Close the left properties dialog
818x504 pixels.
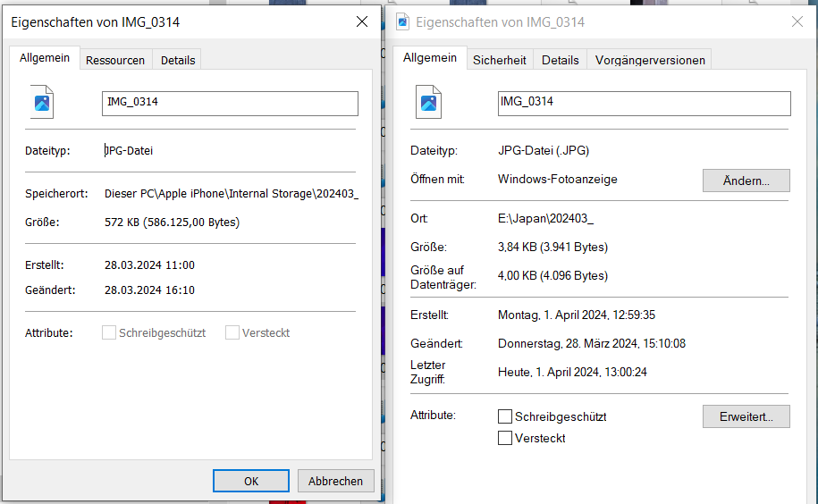click(362, 22)
